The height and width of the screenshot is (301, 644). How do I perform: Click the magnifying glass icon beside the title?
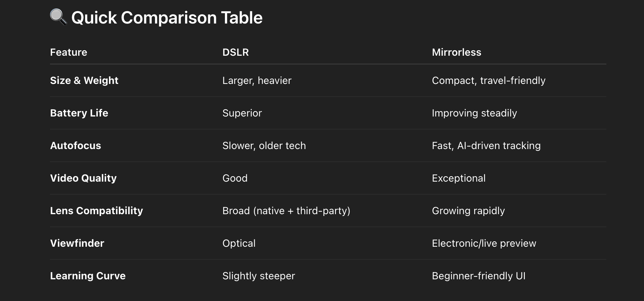tap(58, 17)
